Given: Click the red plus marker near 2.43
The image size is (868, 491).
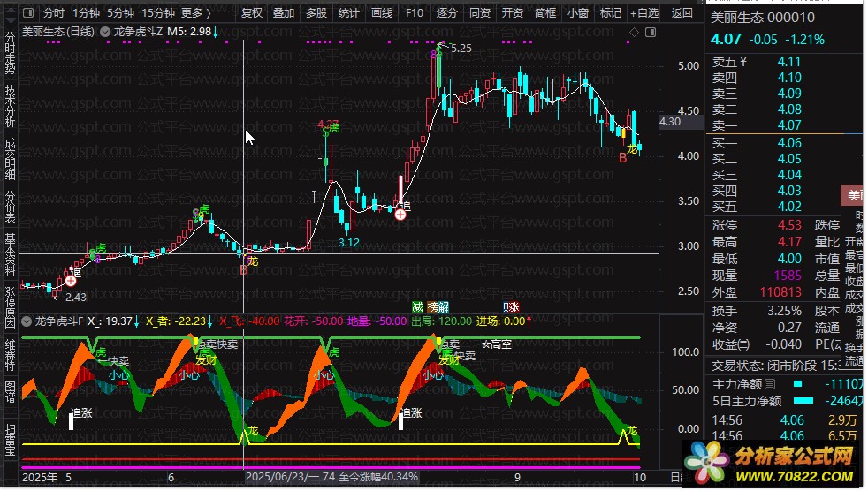Looking at the screenshot, I should coord(70,280).
